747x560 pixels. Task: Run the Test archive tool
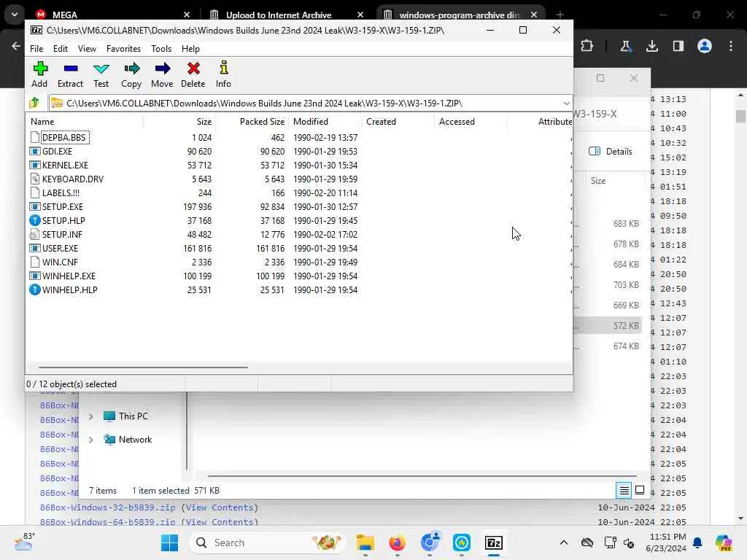coord(101,74)
